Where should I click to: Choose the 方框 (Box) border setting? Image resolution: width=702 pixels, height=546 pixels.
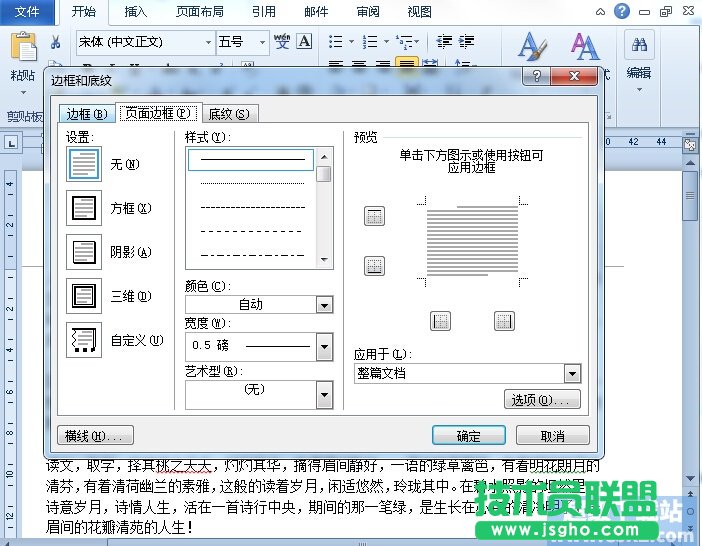click(84, 208)
